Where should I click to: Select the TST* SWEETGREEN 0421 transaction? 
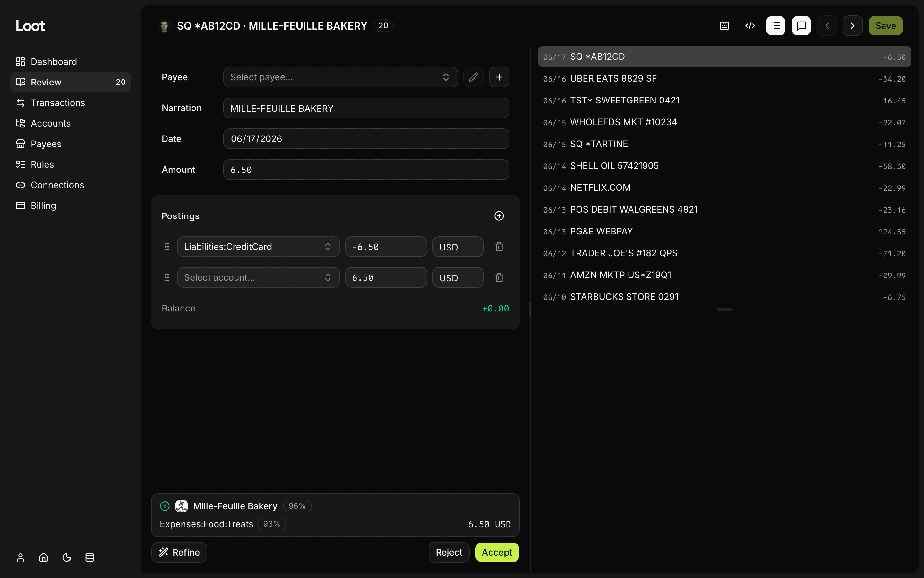[x=724, y=100]
